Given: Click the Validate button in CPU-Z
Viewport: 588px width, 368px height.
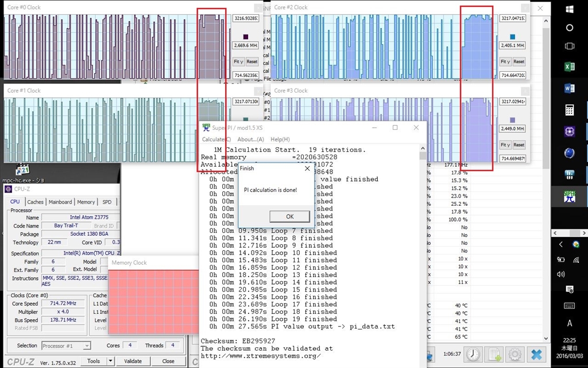Looking at the screenshot, I should point(133,361).
